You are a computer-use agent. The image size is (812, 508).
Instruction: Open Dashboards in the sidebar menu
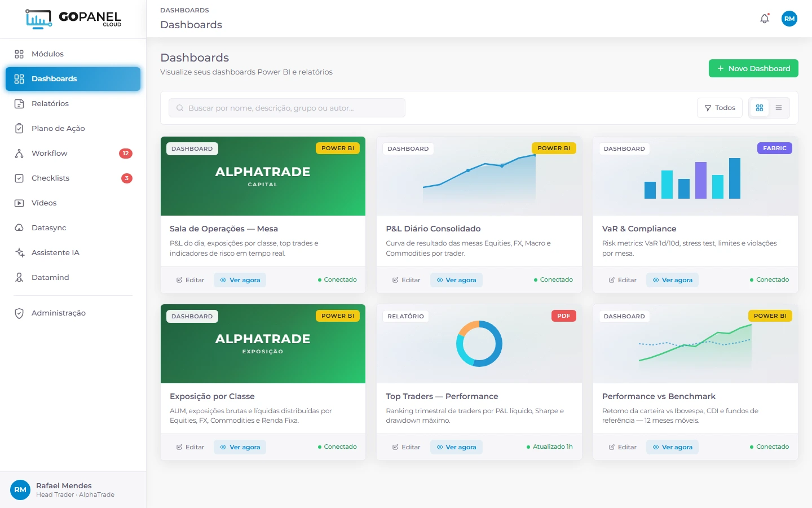[x=73, y=79]
